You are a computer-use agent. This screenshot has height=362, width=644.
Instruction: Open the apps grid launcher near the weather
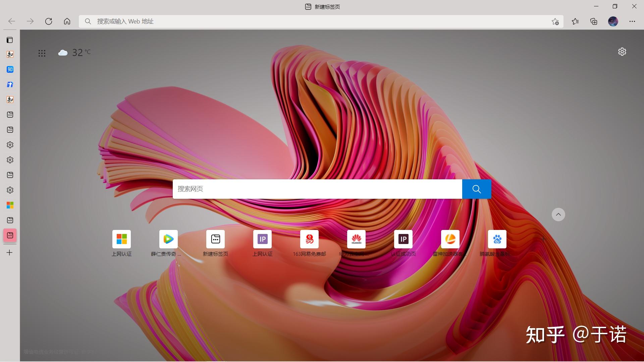[42, 53]
